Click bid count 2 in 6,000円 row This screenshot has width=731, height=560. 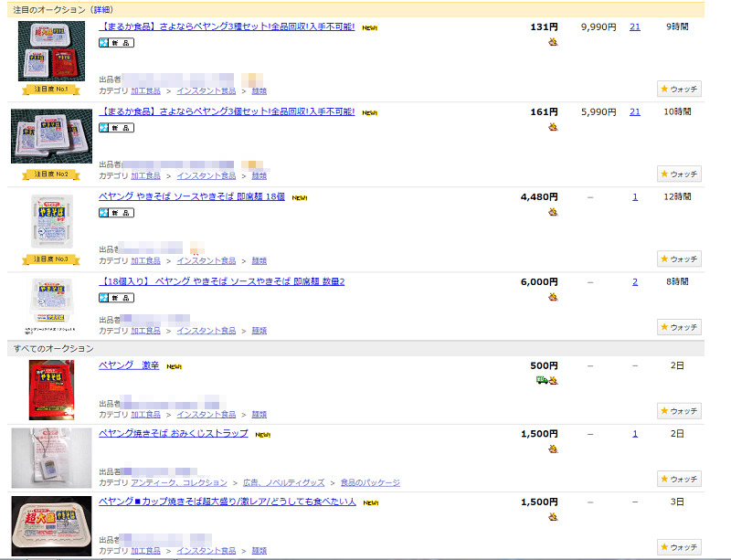tap(635, 281)
